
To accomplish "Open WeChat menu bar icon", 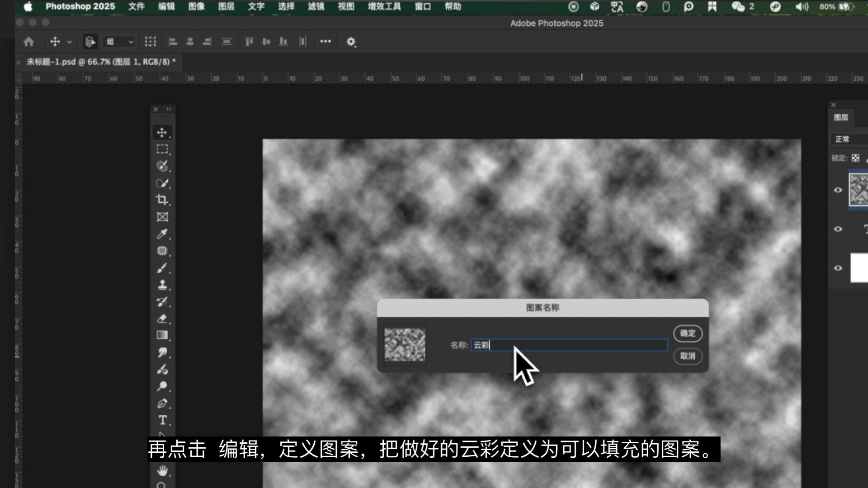I will pyautogui.click(x=738, y=6).
